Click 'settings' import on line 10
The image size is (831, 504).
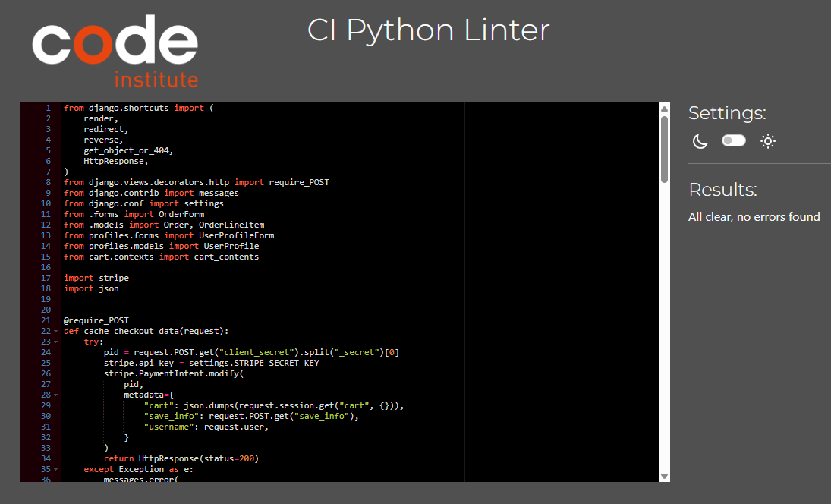pyautogui.click(x=203, y=203)
